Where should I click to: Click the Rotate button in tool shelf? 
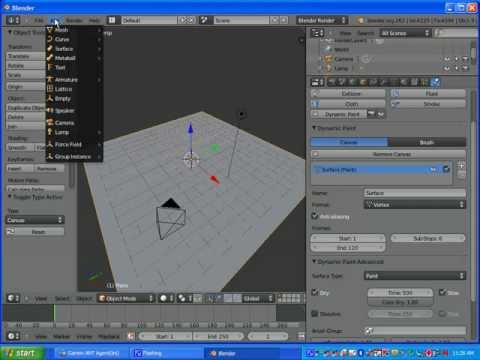point(26,65)
